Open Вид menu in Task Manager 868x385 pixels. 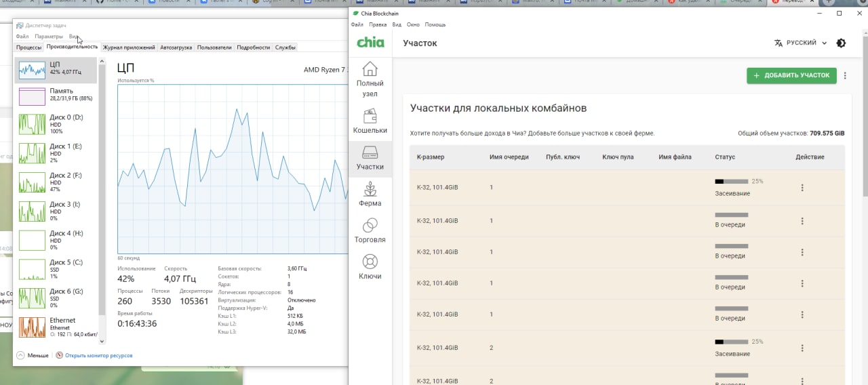click(x=74, y=37)
